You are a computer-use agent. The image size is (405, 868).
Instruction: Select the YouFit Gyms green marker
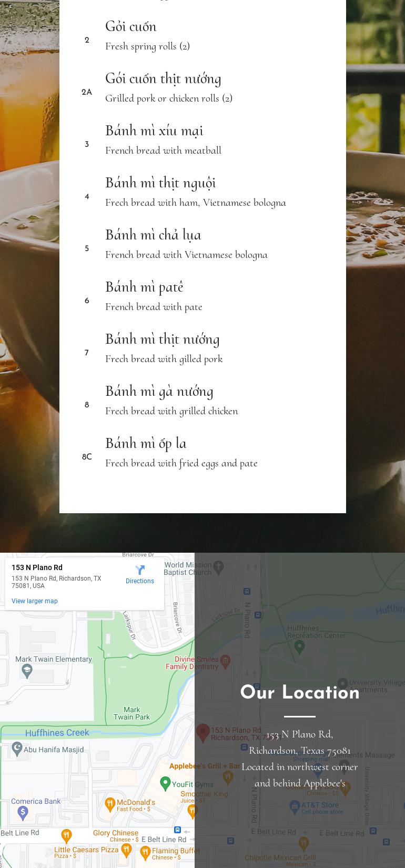coord(165,783)
